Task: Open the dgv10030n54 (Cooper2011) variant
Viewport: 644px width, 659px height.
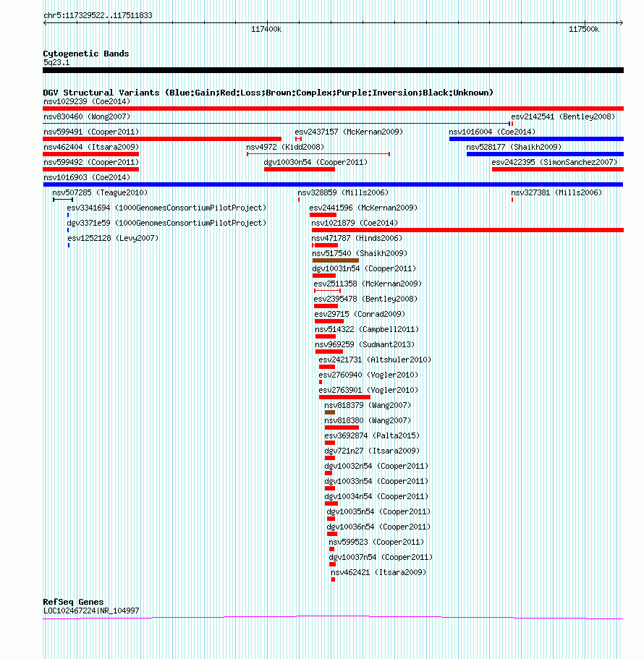Action: tap(315, 162)
